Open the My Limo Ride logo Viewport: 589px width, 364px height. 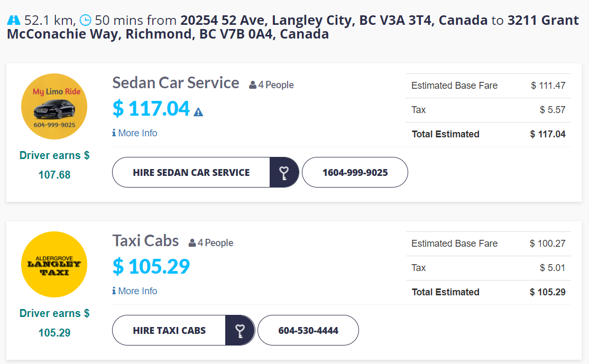[54, 107]
